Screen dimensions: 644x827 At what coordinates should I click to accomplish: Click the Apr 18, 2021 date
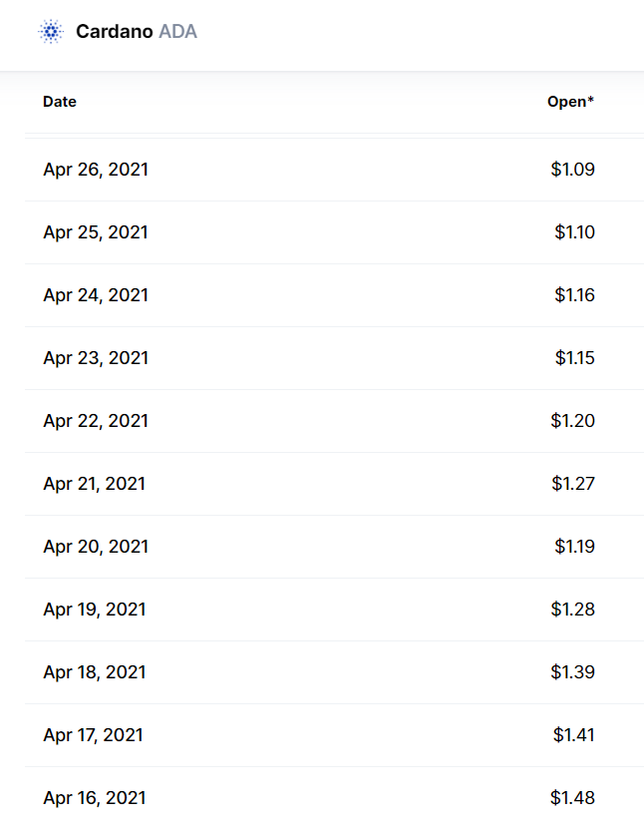tap(95, 672)
